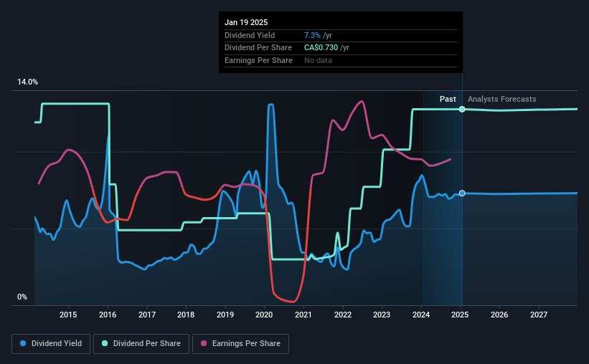Click the CA$0.730 dividend per share value
589x364 pixels.
(x=321, y=48)
